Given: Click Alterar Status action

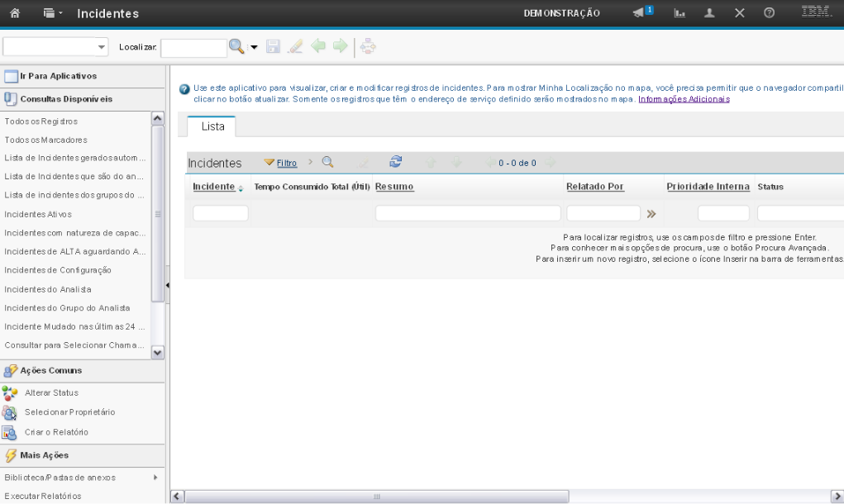Looking at the screenshot, I should [51, 392].
